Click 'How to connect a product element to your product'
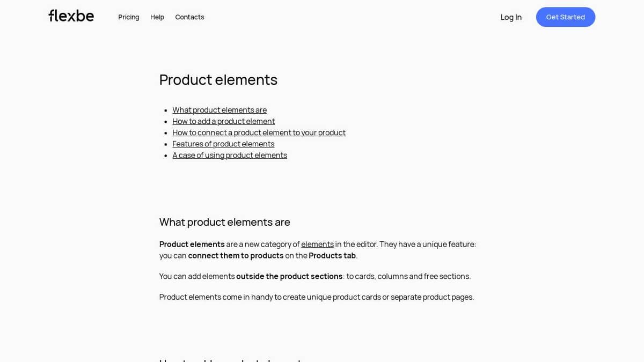The width and height of the screenshot is (644, 362). (259, 132)
